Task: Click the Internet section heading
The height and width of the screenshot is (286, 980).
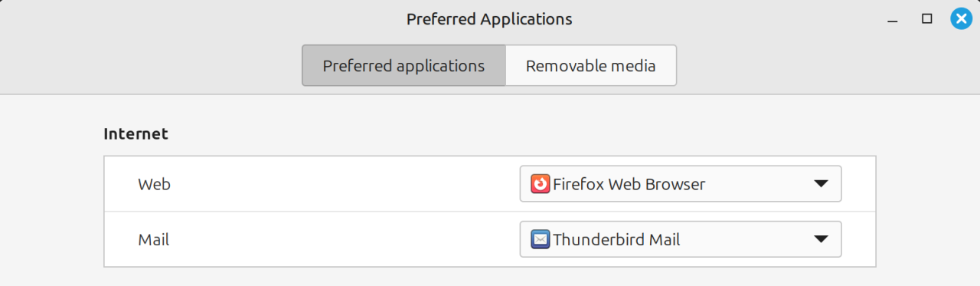Action: pos(136,133)
